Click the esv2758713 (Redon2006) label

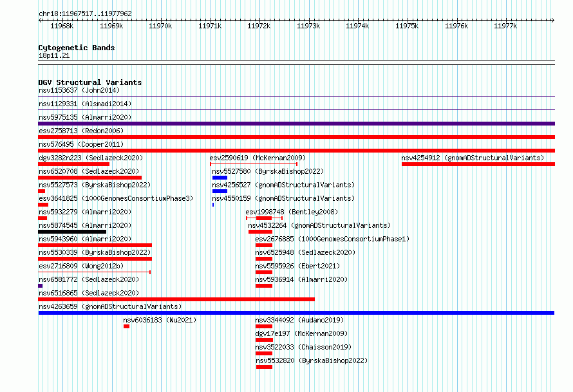(81, 131)
